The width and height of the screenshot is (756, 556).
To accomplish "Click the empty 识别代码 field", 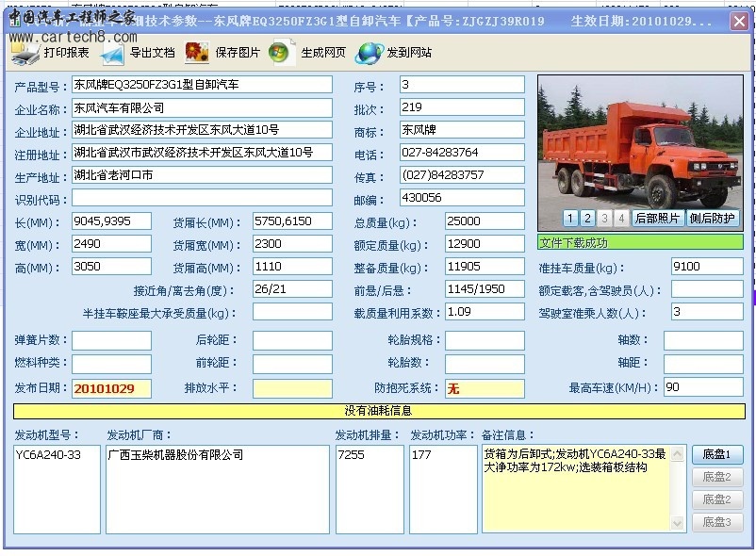I will tap(202, 198).
